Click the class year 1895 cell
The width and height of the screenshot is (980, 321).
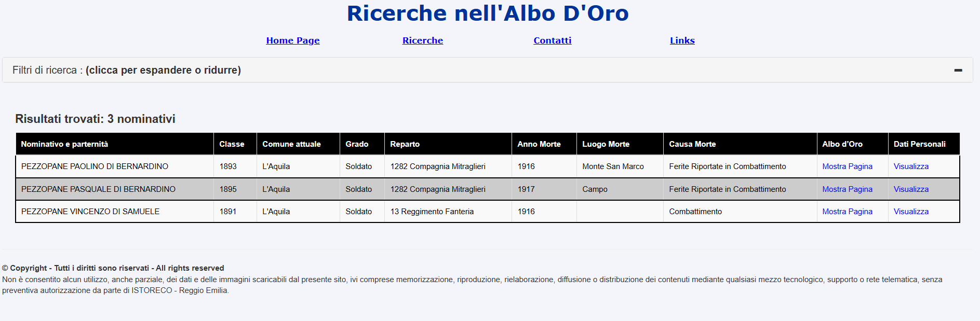click(235, 189)
